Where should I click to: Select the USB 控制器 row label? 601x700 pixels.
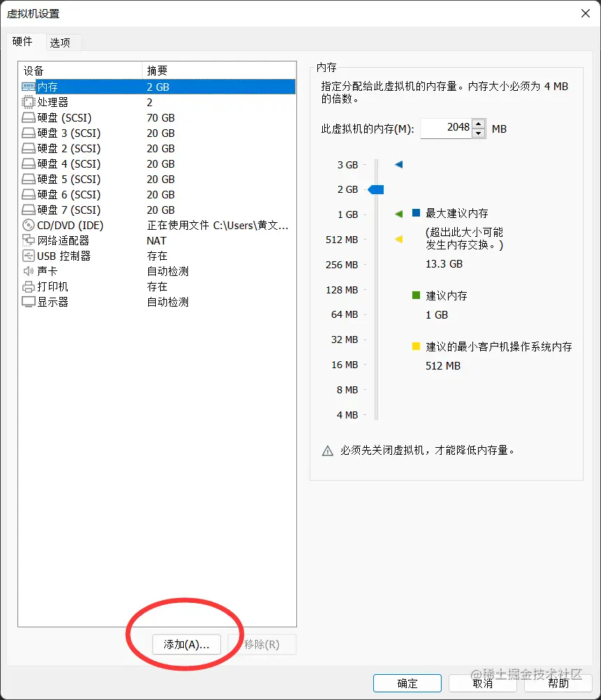tap(64, 256)
